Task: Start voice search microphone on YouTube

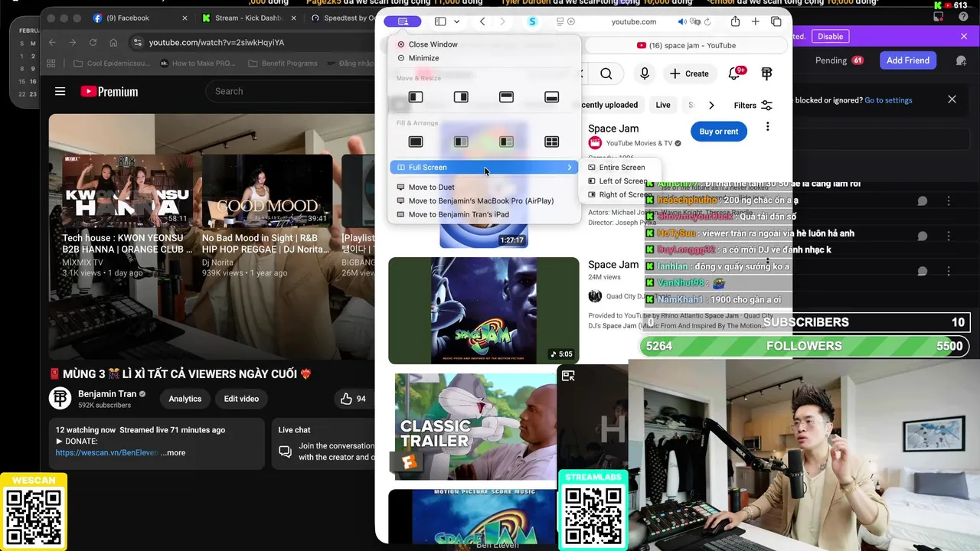Action: coord(645,73)
